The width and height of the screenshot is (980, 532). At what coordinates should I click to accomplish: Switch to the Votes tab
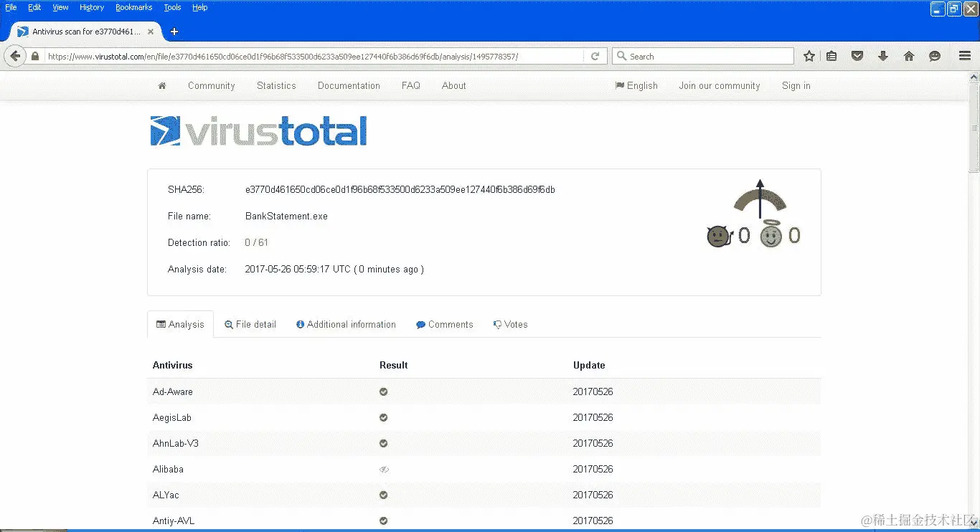(x=510, y=324)
